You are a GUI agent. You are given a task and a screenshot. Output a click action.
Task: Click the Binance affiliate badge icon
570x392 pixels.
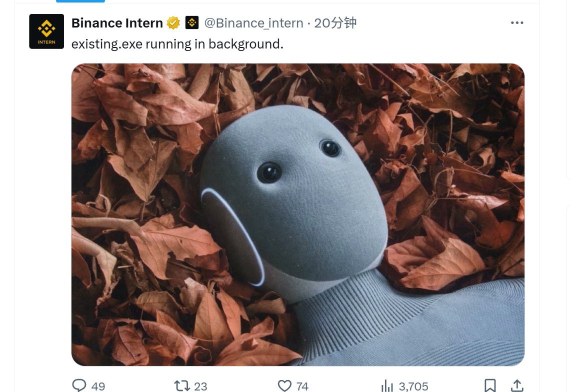click(x=192, y=23)
